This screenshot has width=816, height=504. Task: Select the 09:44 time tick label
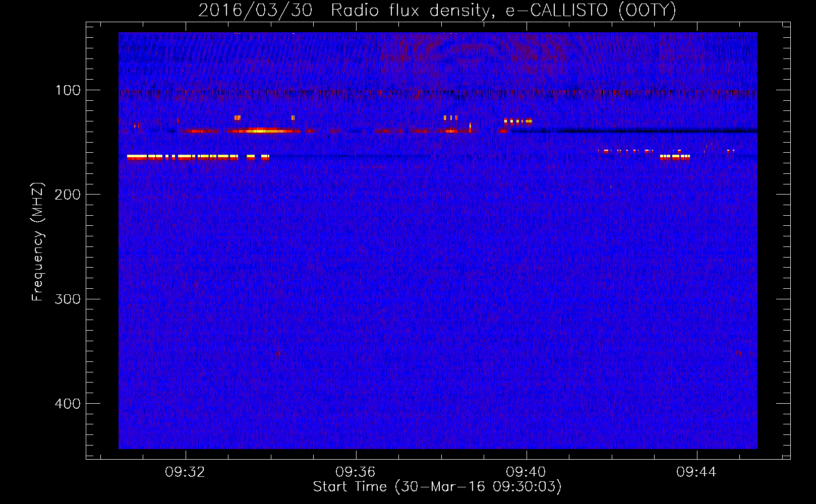696,472
